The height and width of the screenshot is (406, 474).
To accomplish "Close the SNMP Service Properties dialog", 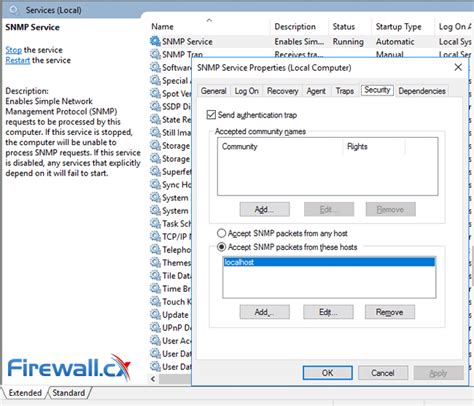I will 458,67.
